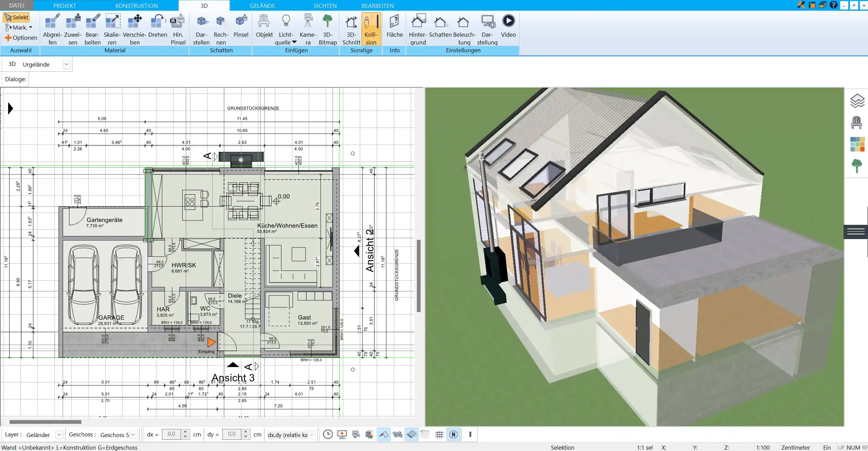Select the Verschieben material tool
868x451 pixels.
click(134, 30)
